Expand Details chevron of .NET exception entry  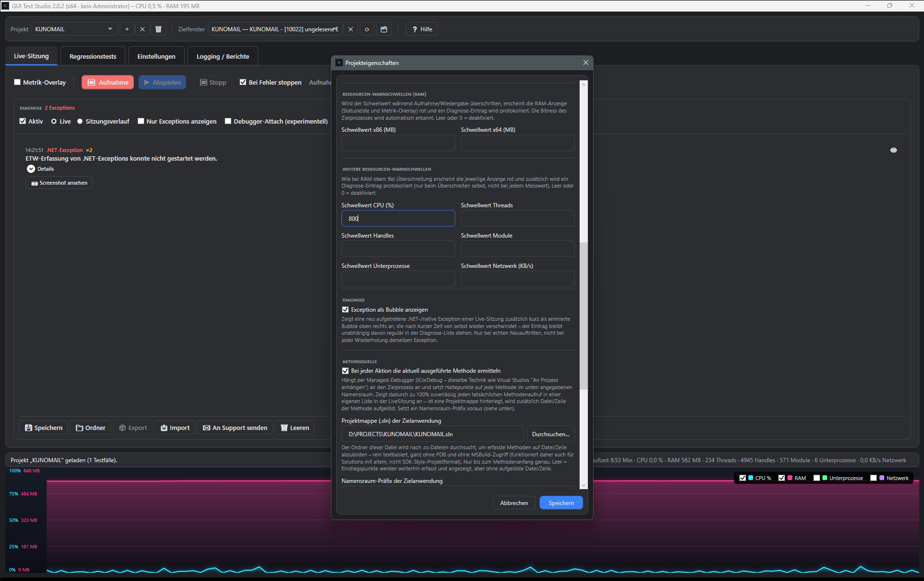(31, 169)
